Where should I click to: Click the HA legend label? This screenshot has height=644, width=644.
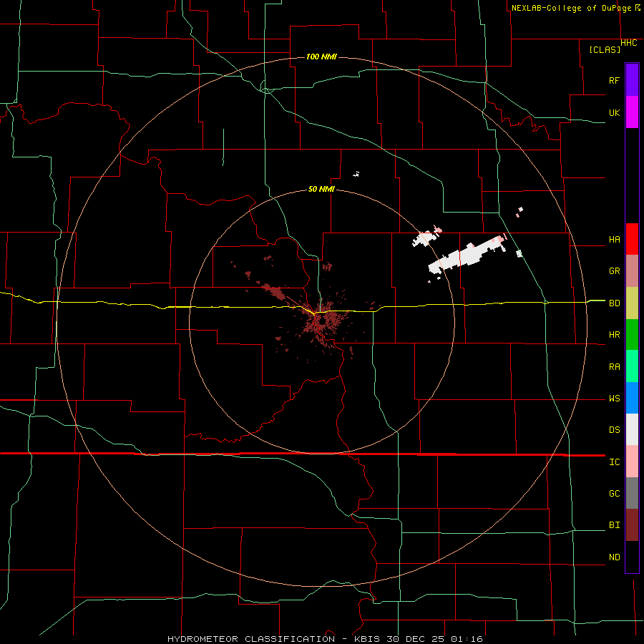614,240
